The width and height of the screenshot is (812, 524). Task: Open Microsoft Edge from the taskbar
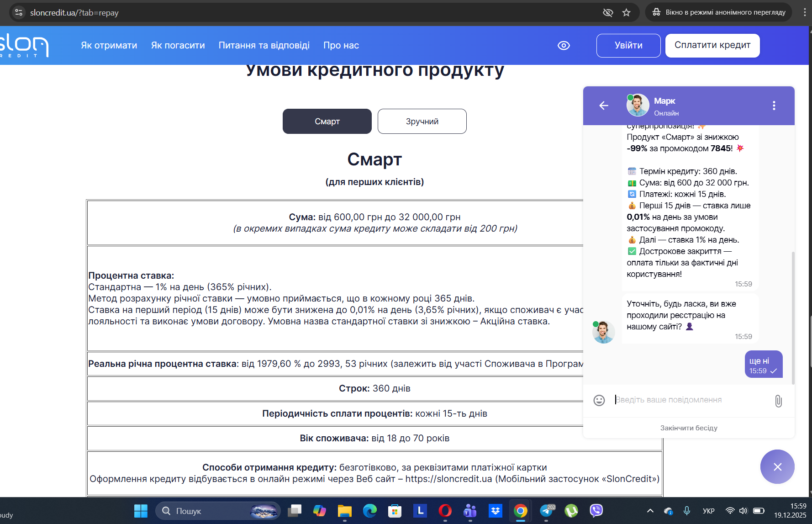(x=370, y=511)
